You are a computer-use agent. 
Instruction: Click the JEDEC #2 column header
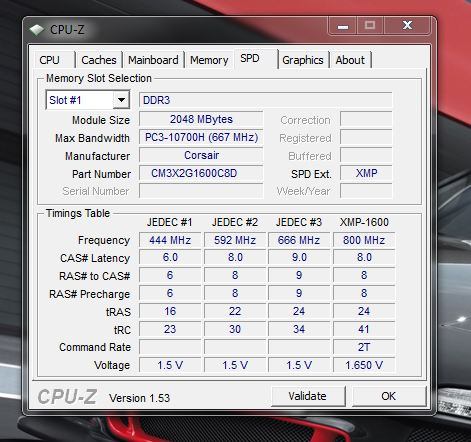coord(235,222)
